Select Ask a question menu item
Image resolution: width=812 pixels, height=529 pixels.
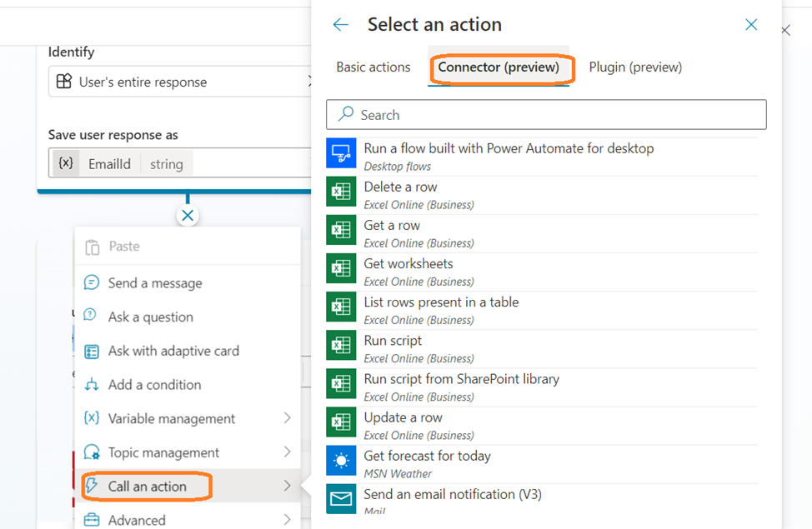point(151,317)
